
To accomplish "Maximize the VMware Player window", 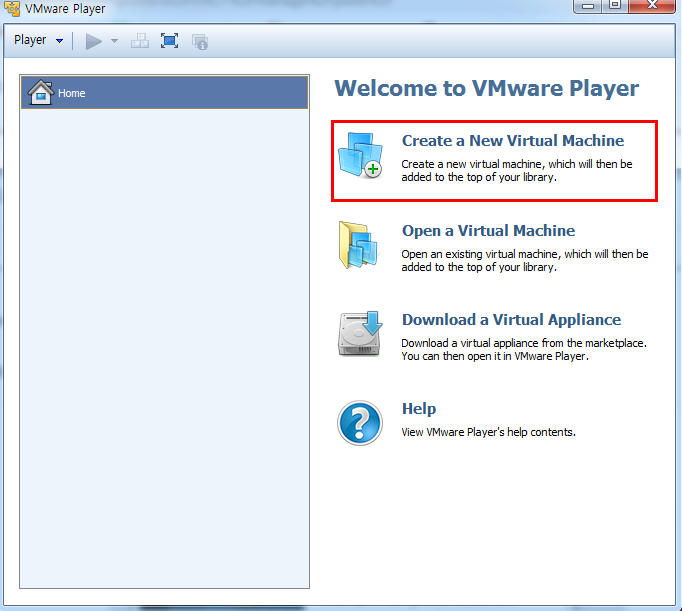I will click(x=615, y=6).
